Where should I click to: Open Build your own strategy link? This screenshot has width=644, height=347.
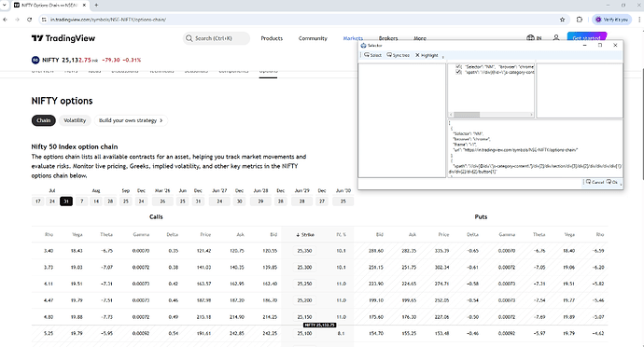point(131,120)
